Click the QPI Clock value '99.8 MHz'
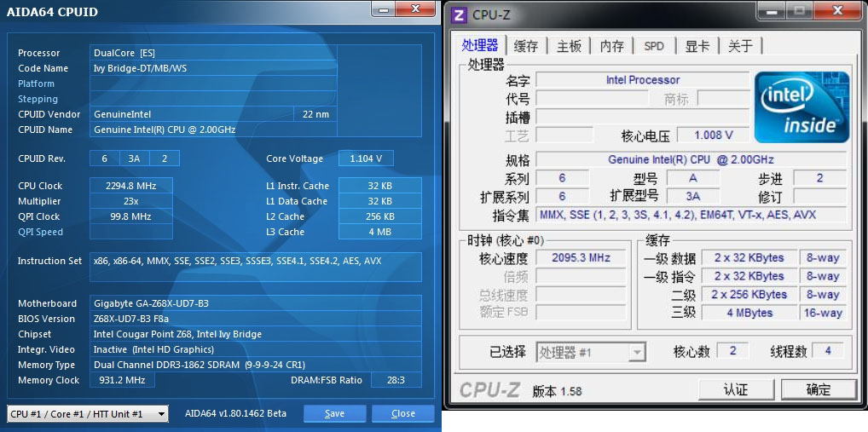This screenshot has height=432, width=868. tap(131, 216)
